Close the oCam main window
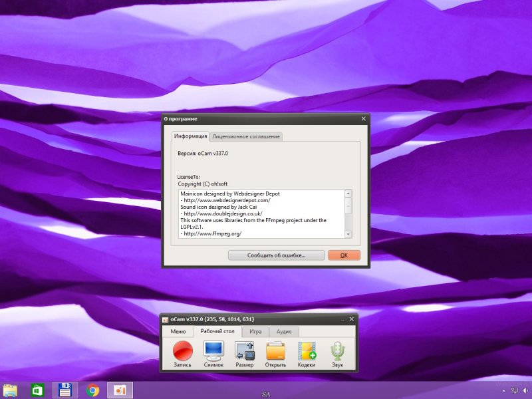The image size is (532, 399). coord(352,319)
